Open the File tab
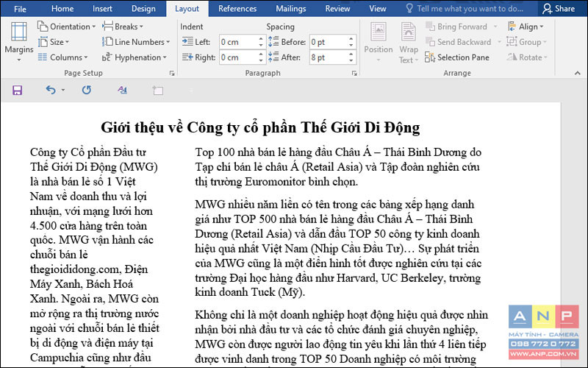 pos(20,9)
